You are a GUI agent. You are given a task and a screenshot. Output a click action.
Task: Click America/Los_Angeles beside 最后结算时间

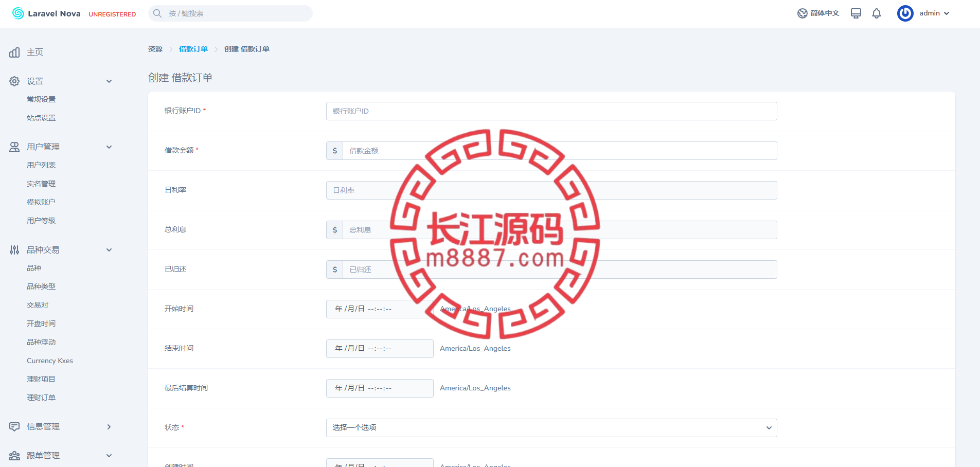pos(475,388)
